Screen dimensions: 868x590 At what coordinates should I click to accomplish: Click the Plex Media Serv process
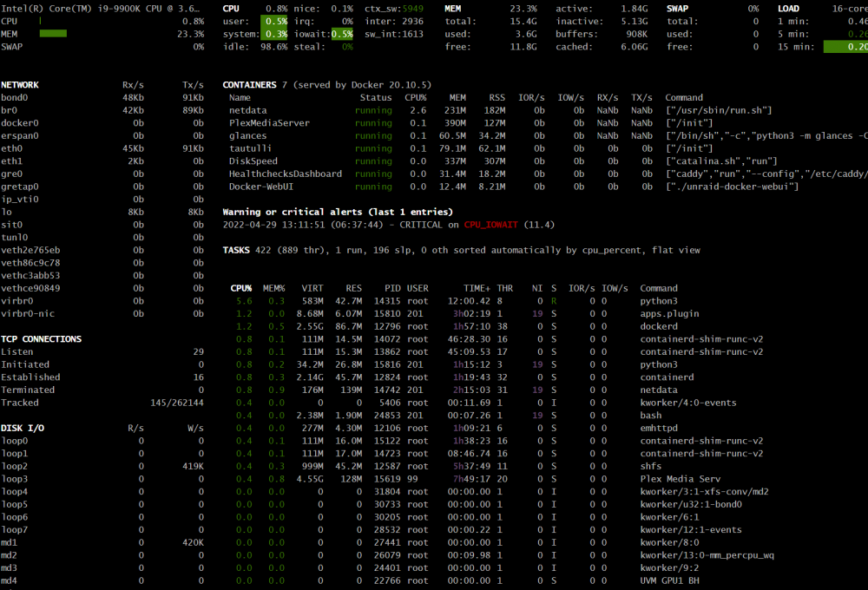point(681,479)
